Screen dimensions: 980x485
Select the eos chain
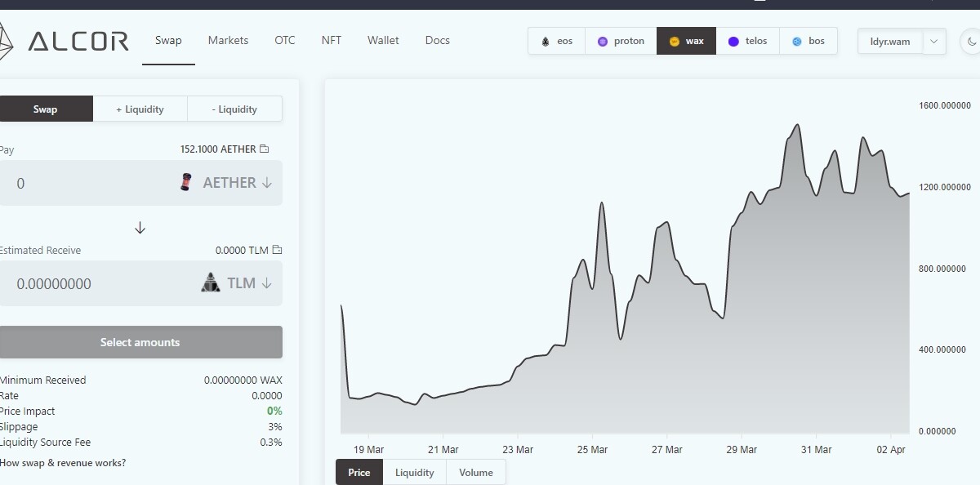click(x=556, y=41)
